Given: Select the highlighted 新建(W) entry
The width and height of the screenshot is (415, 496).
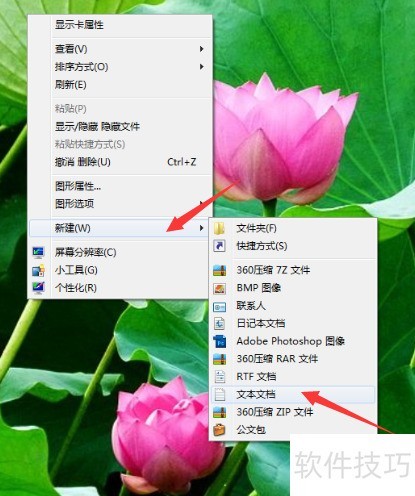Looking at the screenshot, I should point(118,228).
